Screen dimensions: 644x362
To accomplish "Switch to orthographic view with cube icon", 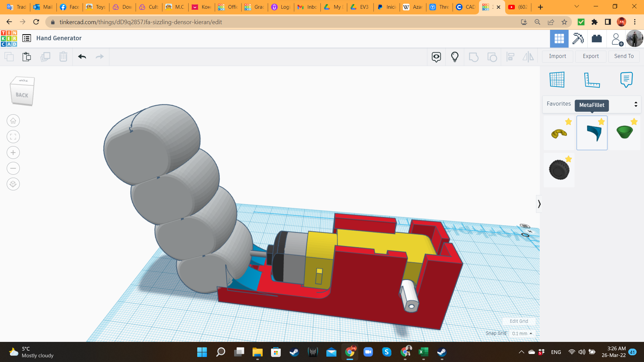I will [13, 184].
